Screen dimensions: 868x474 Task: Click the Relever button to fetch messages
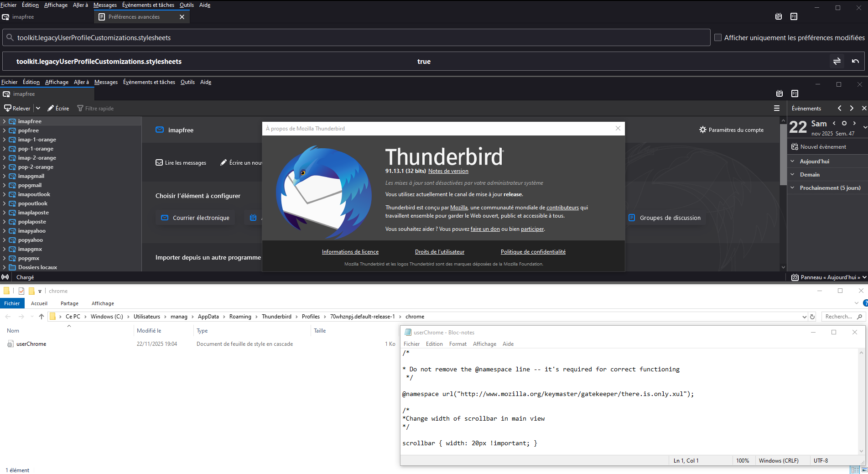17,108
